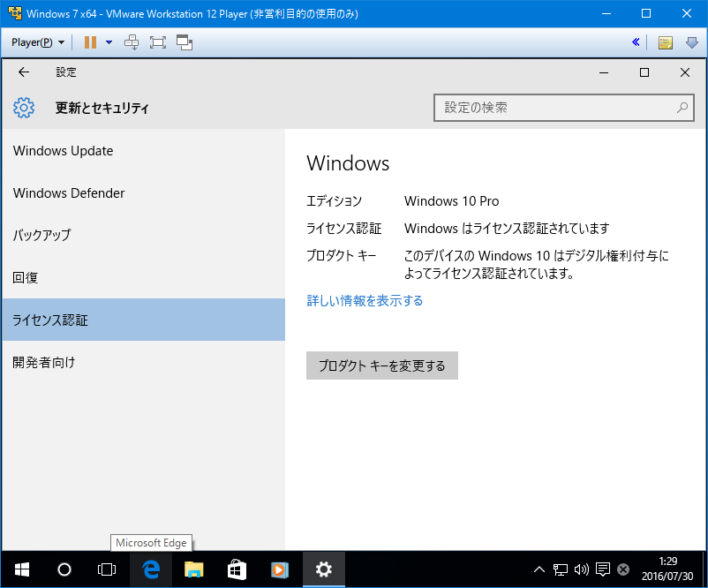This screenshot has height=588, width=708.
Task: Minimize the 設定 window
Action: point(604,72)
